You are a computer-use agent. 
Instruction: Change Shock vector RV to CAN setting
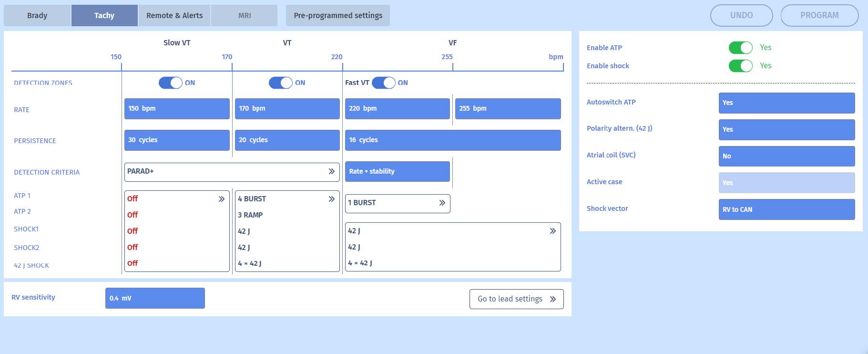pyautogui.click(x=786, y=209)
